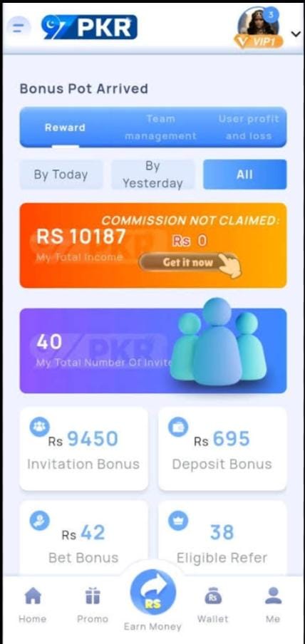Tap the Earn Money share button

point(153,592)
